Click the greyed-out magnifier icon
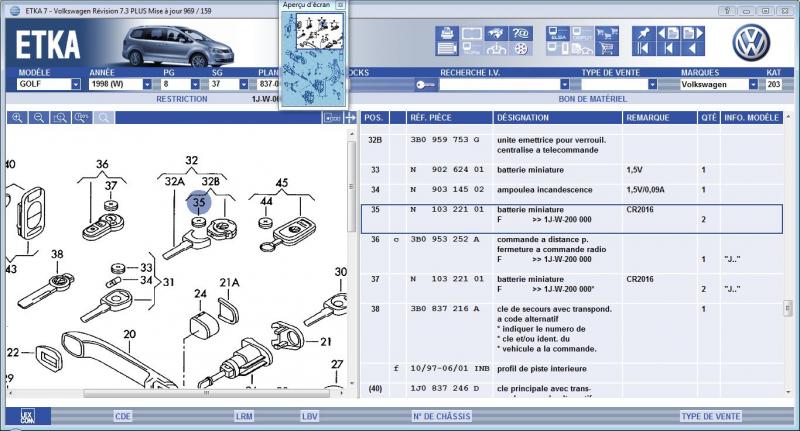 point(104,118)
